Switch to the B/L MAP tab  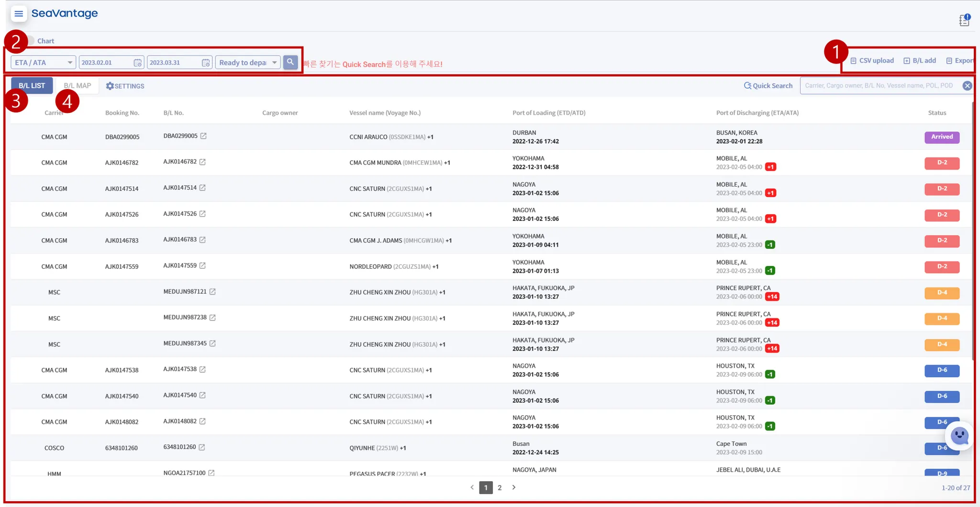78,86
